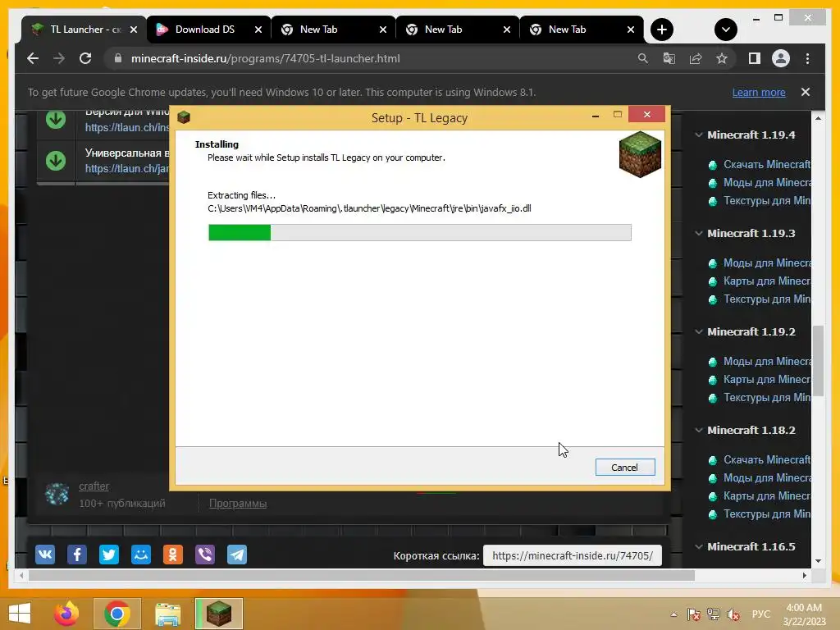Click the installation progress bar
This screenshot has height=630, width=840.
click(419, 232)
